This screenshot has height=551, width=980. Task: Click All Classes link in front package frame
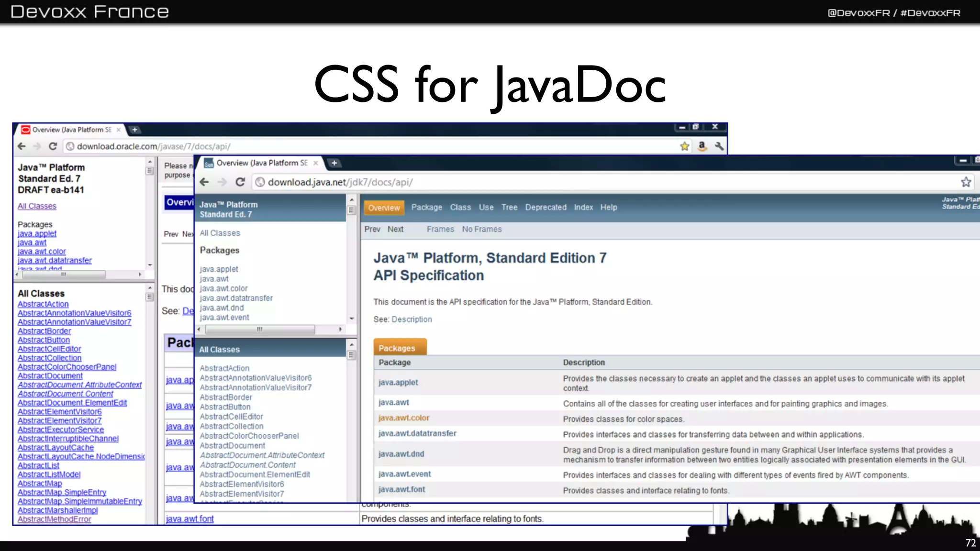(x=220, y=233)
